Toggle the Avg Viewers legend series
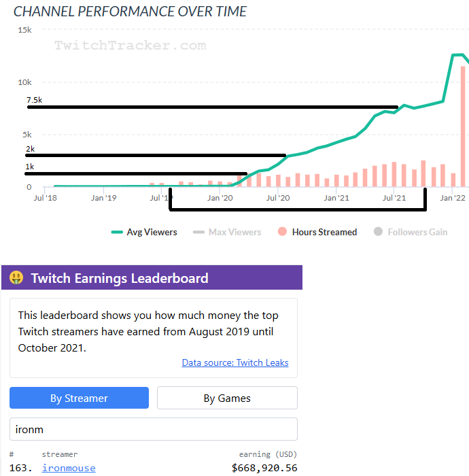Screen dimensions: 469x476 coord(144,232)
